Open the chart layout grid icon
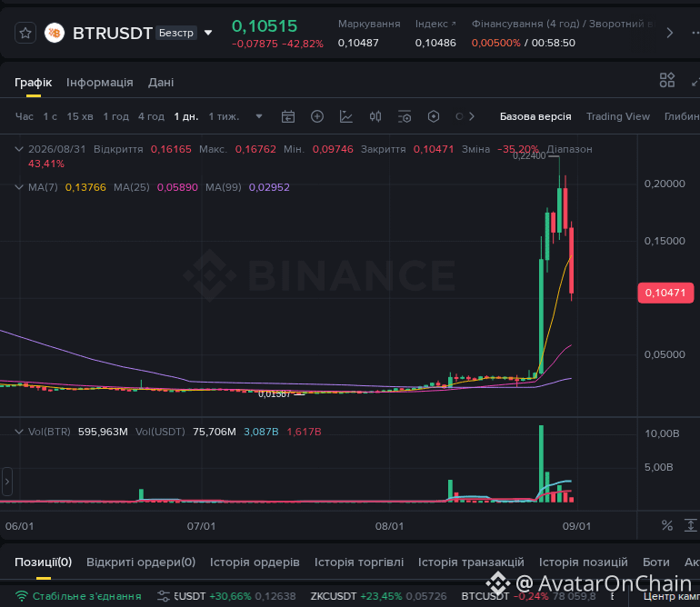This screenshot has width=700, height=607. click(667, 80)
